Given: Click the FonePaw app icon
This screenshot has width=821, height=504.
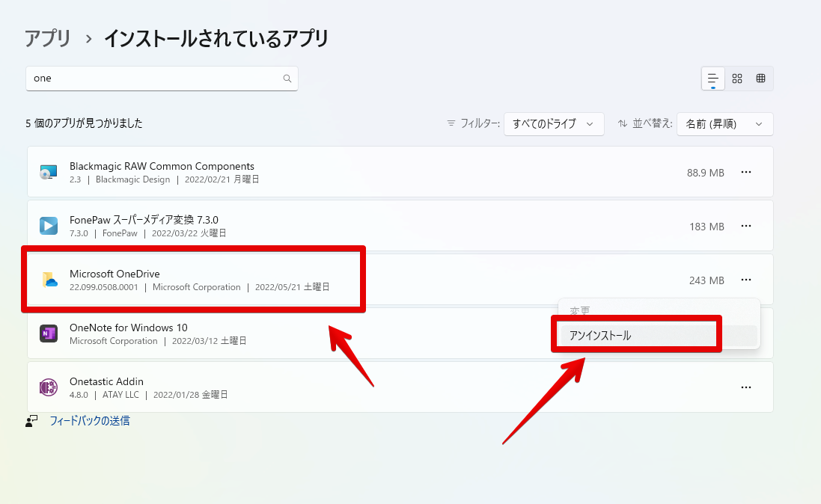Looking at the screenshot, I should click(49, 226).
